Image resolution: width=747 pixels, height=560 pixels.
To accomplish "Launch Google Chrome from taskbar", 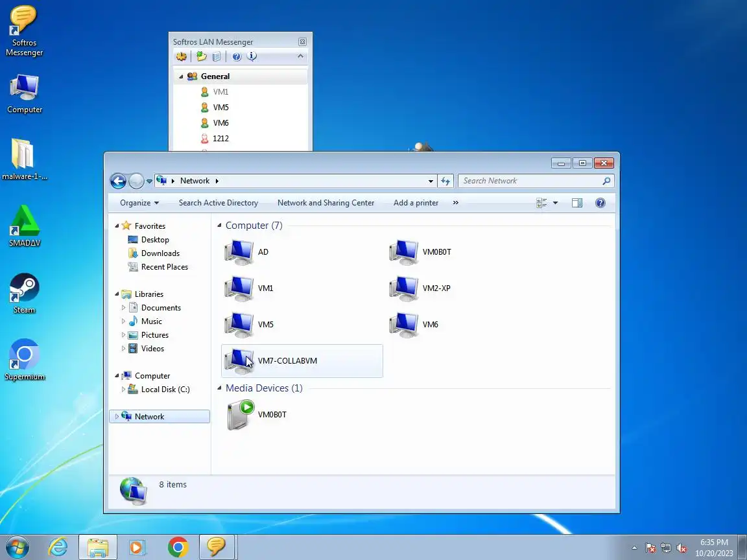I will [x=178, y=547].
